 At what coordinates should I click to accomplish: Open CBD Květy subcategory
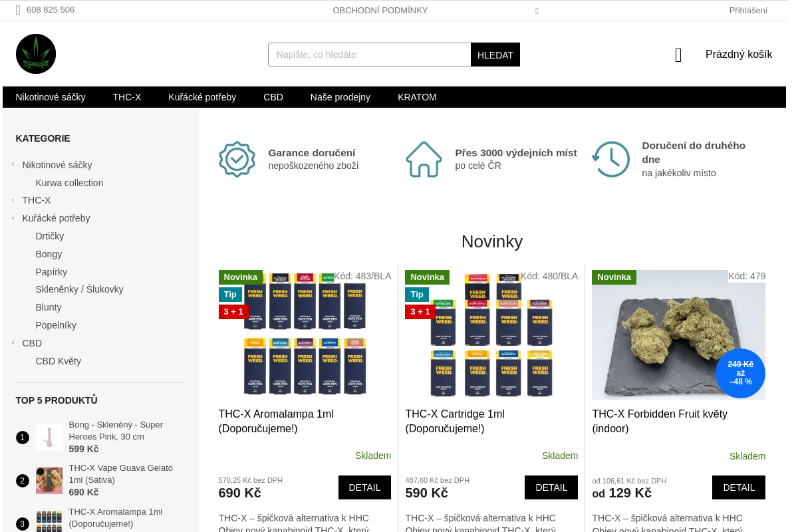59,361
